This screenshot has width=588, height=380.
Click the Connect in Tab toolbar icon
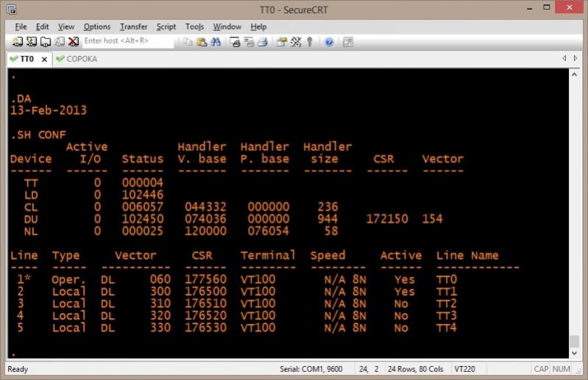click(46, 41)
